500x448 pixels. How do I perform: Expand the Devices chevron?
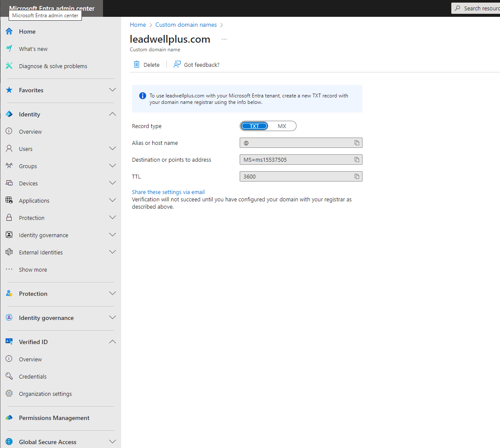pos(112,183)
